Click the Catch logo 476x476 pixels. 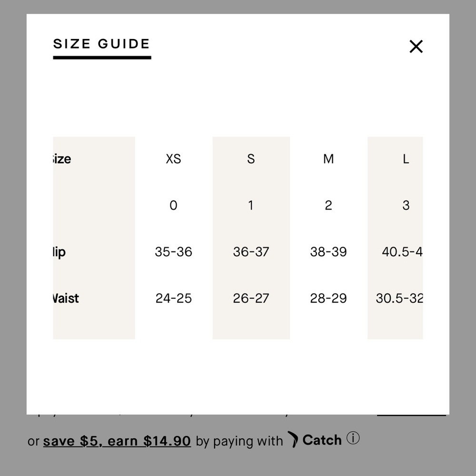[x=315, y=440]
